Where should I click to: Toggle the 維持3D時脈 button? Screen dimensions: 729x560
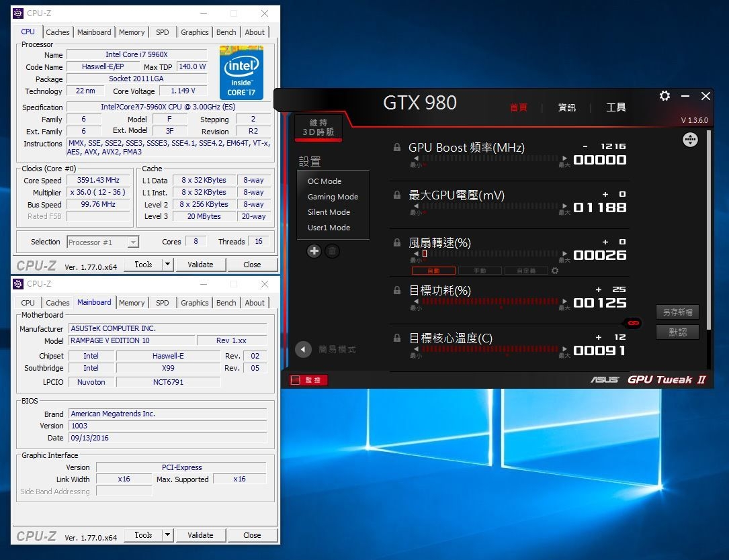click(x=318, y=127)
